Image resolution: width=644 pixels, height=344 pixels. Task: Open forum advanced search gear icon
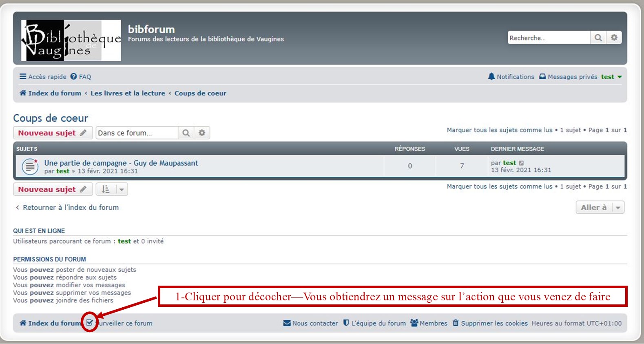click(x=202, y=133)
